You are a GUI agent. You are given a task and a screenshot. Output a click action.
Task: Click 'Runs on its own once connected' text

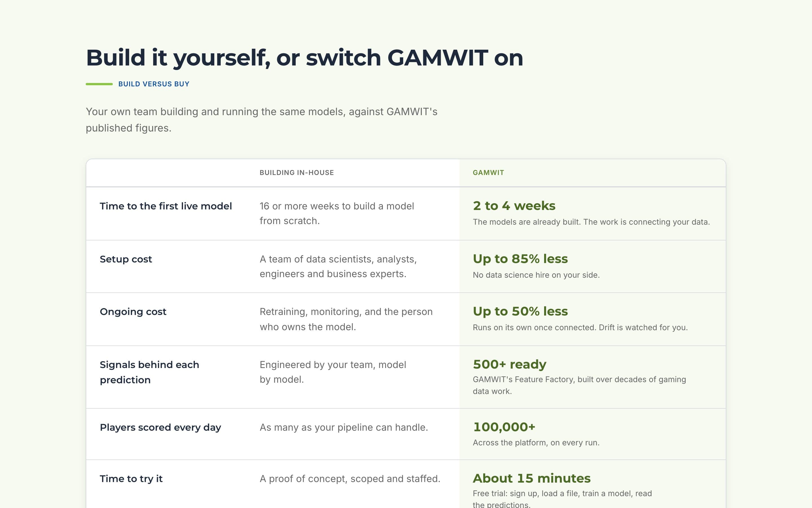coord(580,328)
